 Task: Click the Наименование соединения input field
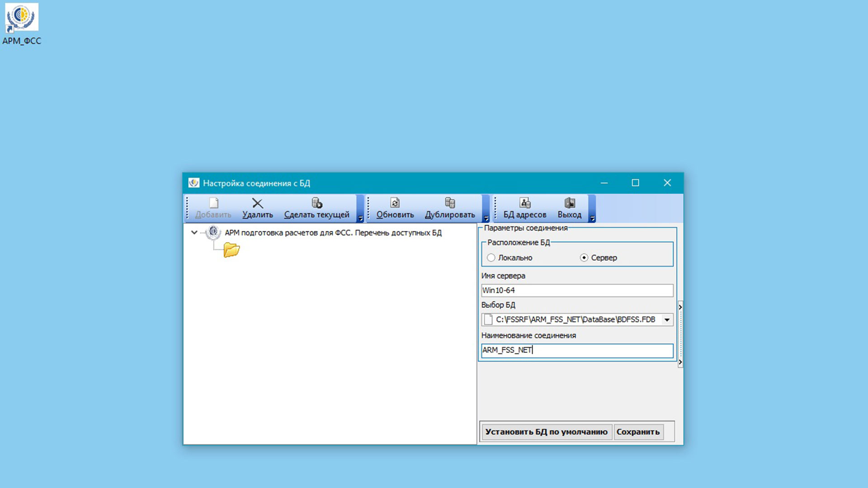[x=577, y=350]
